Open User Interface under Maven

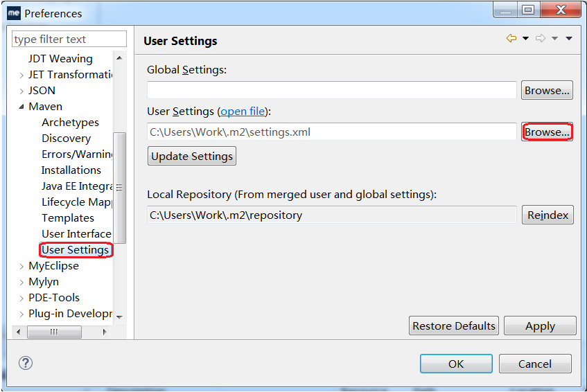pos(76,234)
